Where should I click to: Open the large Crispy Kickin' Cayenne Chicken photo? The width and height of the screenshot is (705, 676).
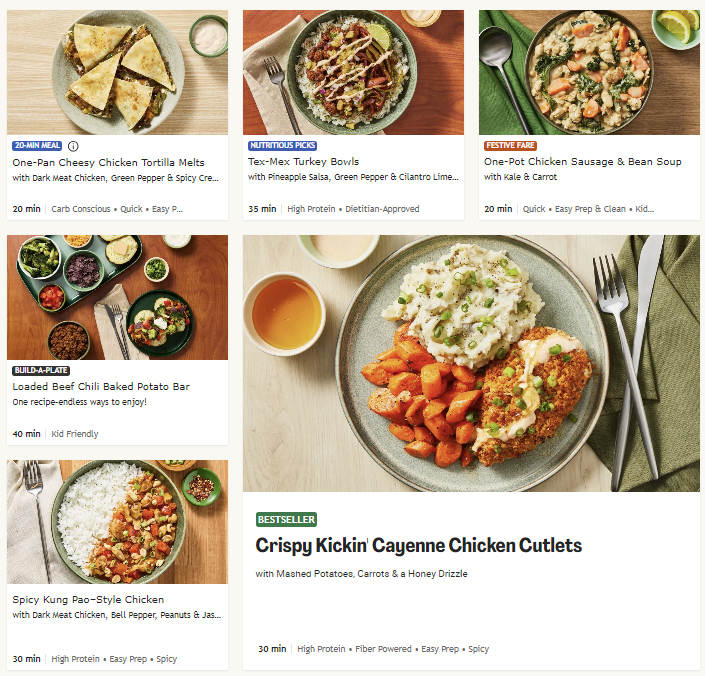471,363
